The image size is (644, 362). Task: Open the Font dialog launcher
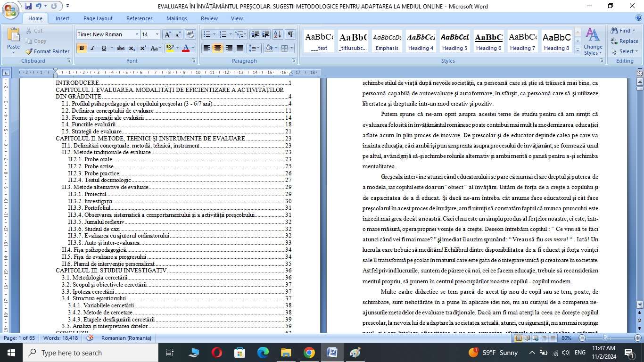click(194, 61)
